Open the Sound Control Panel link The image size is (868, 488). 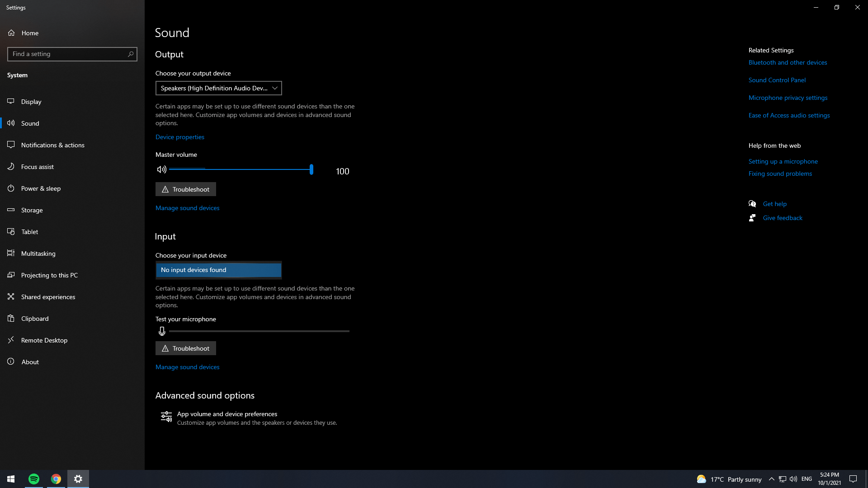777,80
